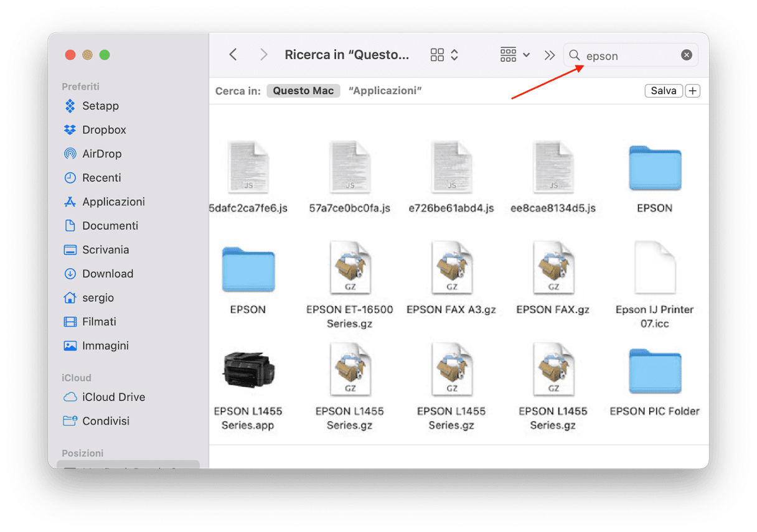Open the icon view switcher dropdown
The width and height of the screenshot is (757, 532).
pyautogui.click(x=444, y=55)
